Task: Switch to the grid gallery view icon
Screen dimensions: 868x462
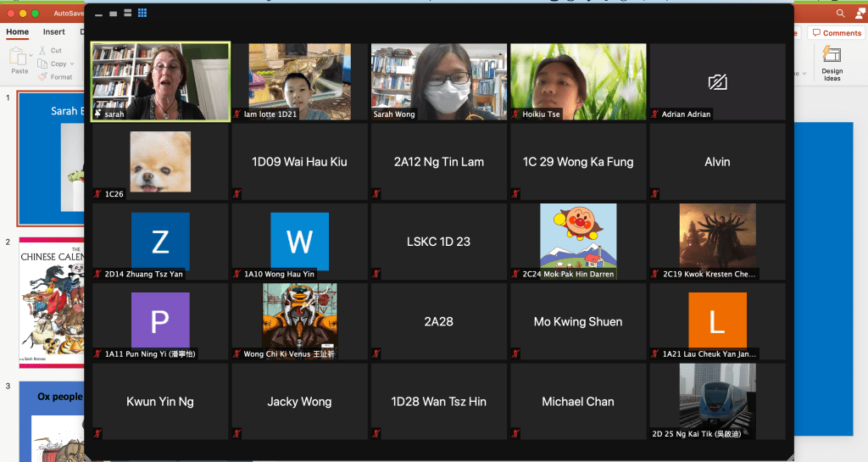Action: click(x=142, y=14)
